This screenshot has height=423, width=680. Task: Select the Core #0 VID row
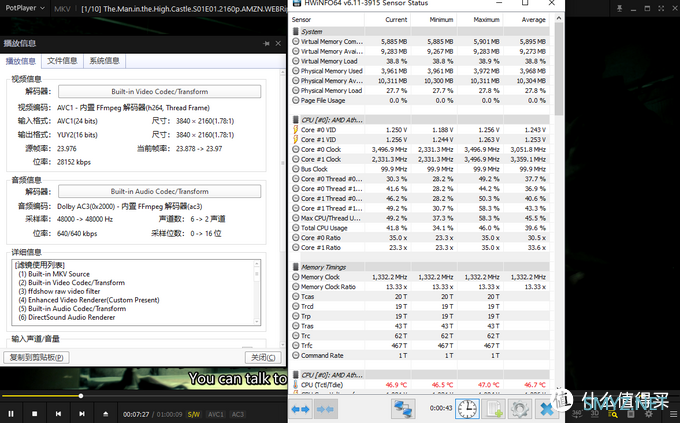420,130
